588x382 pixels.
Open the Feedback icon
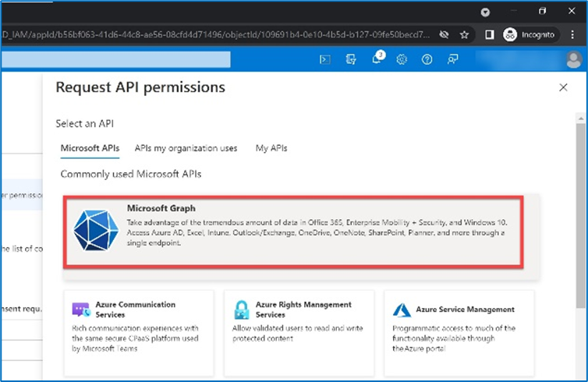pos(452,59)
